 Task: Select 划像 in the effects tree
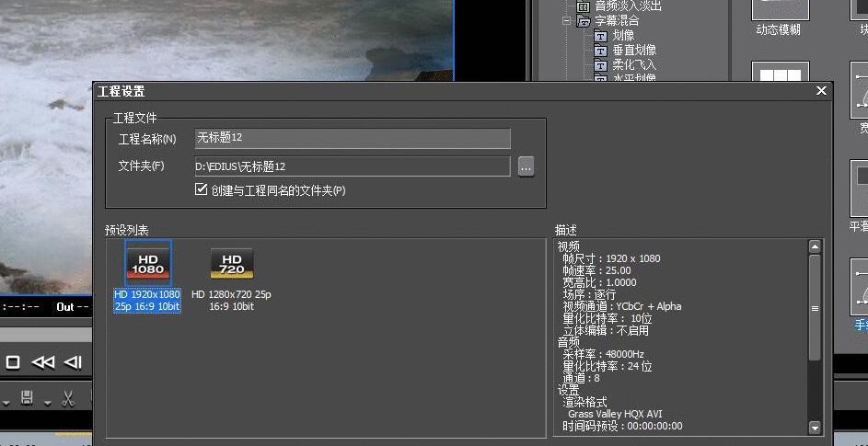(622, 35)
